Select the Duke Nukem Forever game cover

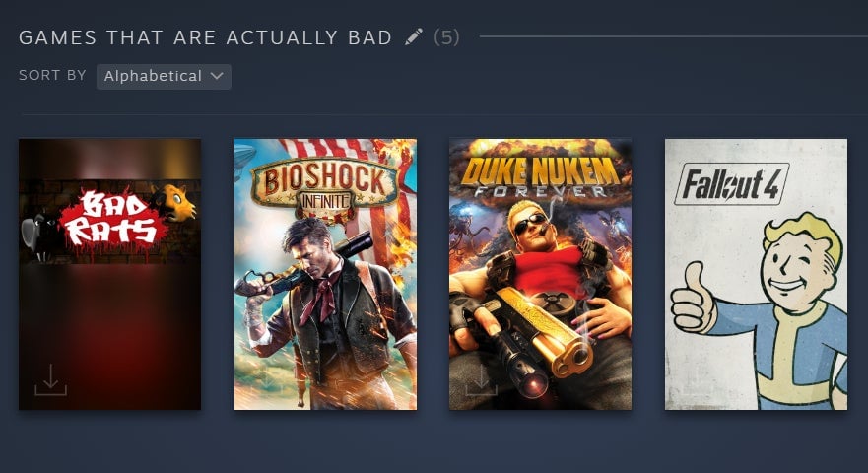click(x=540, y=274)
